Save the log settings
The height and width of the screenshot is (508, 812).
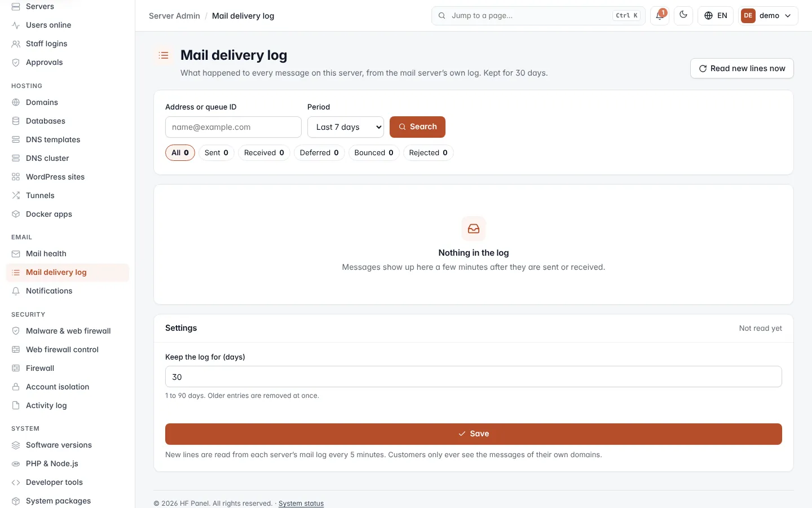click(474, 434)
